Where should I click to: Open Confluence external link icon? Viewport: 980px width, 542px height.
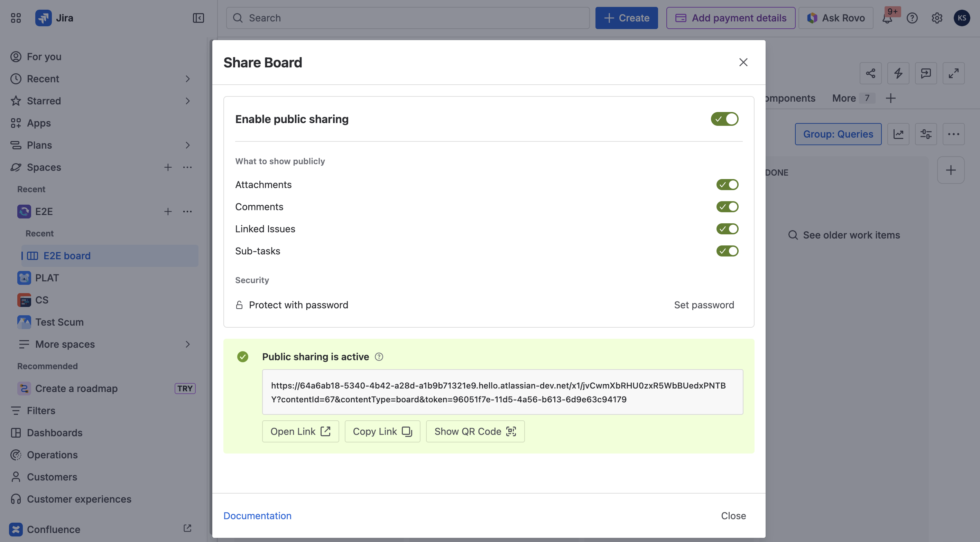coord(187,528)
